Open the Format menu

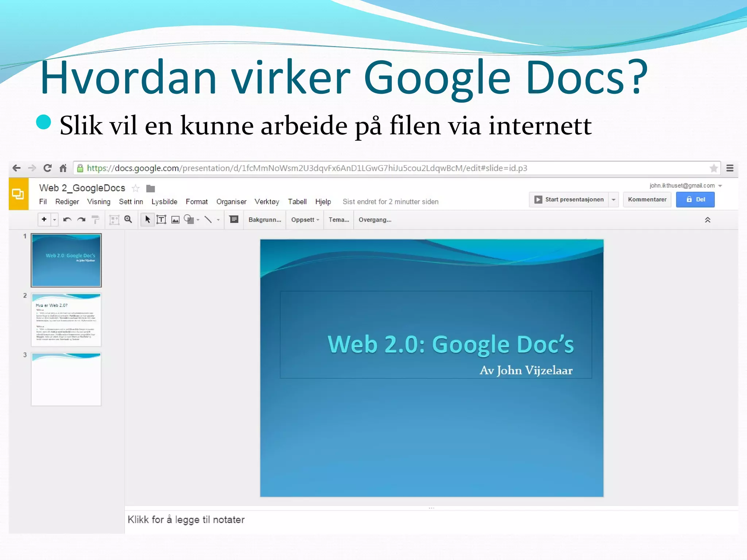point(197,202)
